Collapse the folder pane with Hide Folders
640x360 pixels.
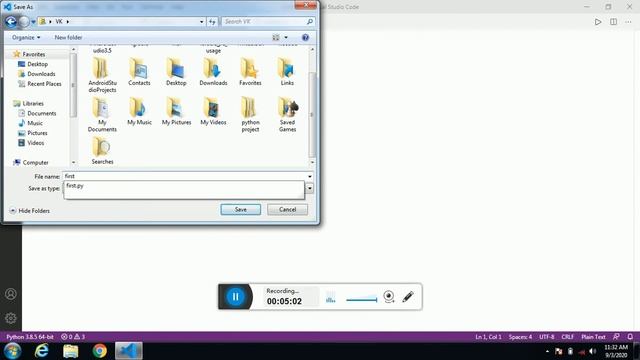(29, 211)
